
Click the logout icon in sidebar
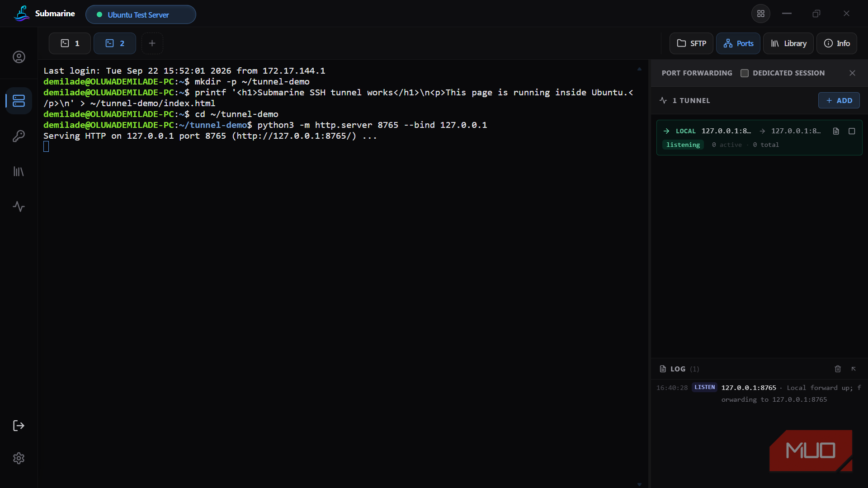[19, 426]
